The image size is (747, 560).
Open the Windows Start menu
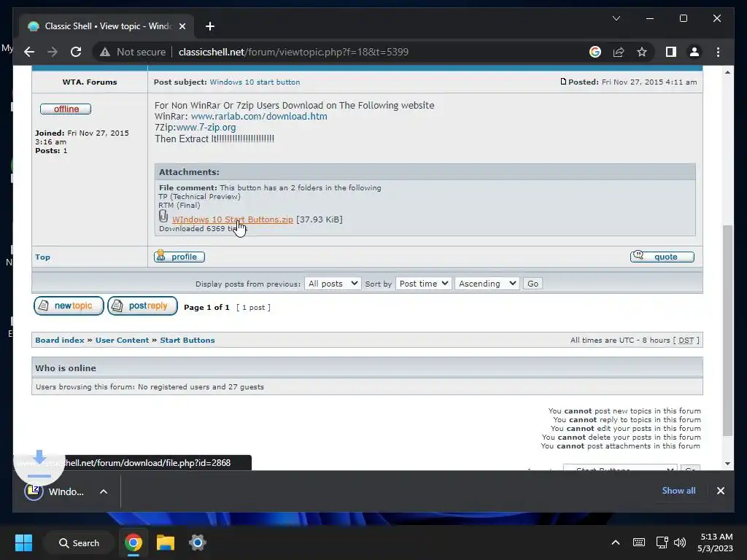pos(23,542)
